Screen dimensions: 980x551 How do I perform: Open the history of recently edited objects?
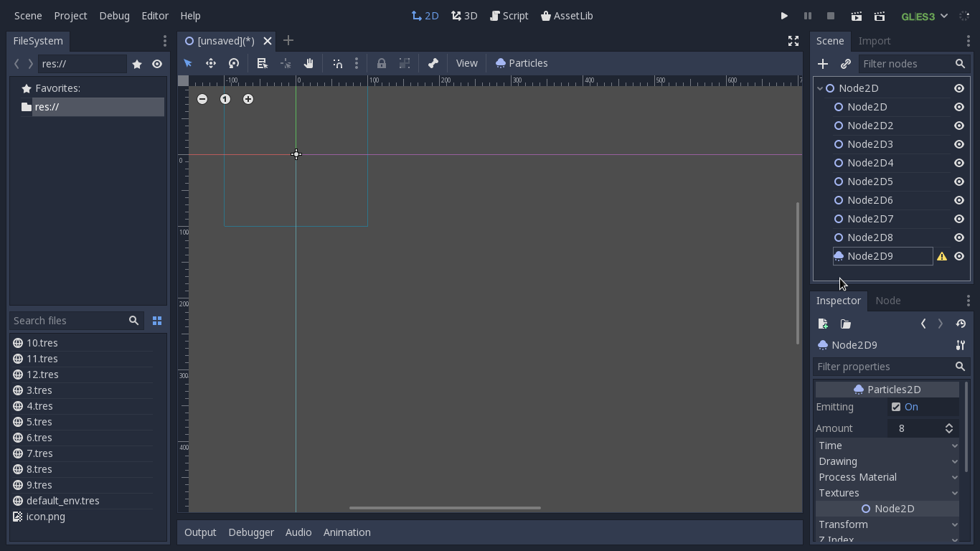(x=961, y=324)
